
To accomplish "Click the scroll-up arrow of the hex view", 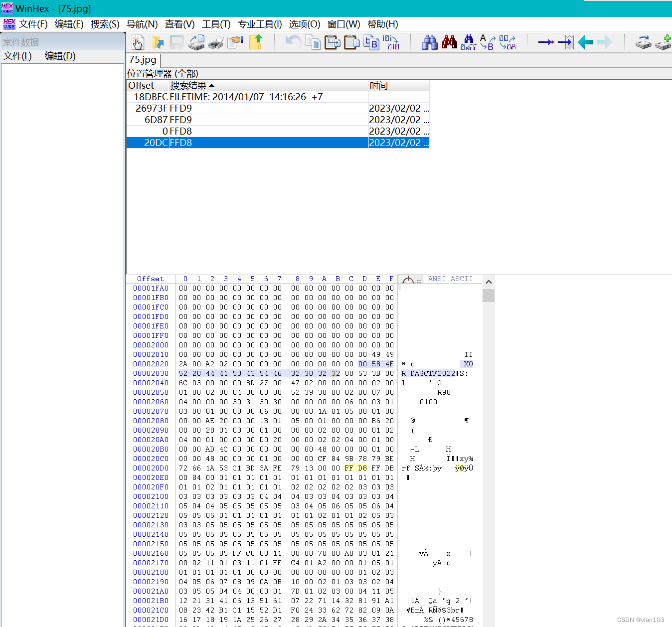I will pyautogui.click(x=489, y=282).
